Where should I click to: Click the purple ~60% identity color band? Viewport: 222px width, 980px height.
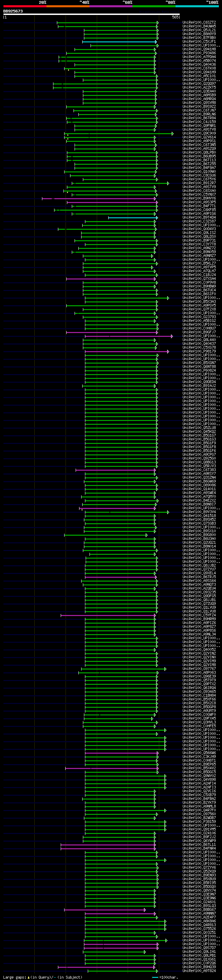[111, 6]
